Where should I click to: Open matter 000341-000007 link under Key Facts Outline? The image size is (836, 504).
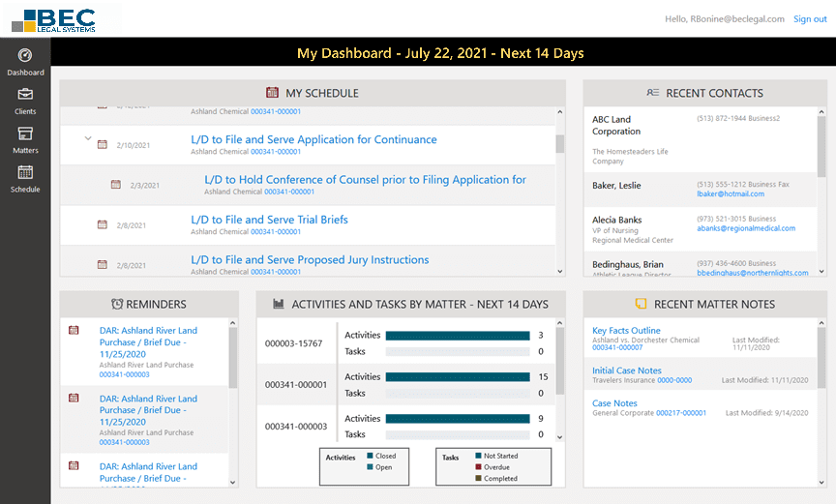(x=617, y=347)
